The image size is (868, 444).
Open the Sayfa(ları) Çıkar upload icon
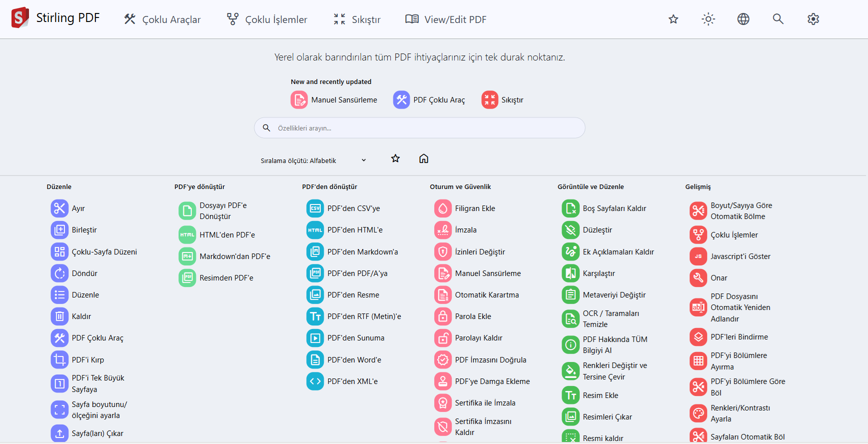(x=59, y=433)
